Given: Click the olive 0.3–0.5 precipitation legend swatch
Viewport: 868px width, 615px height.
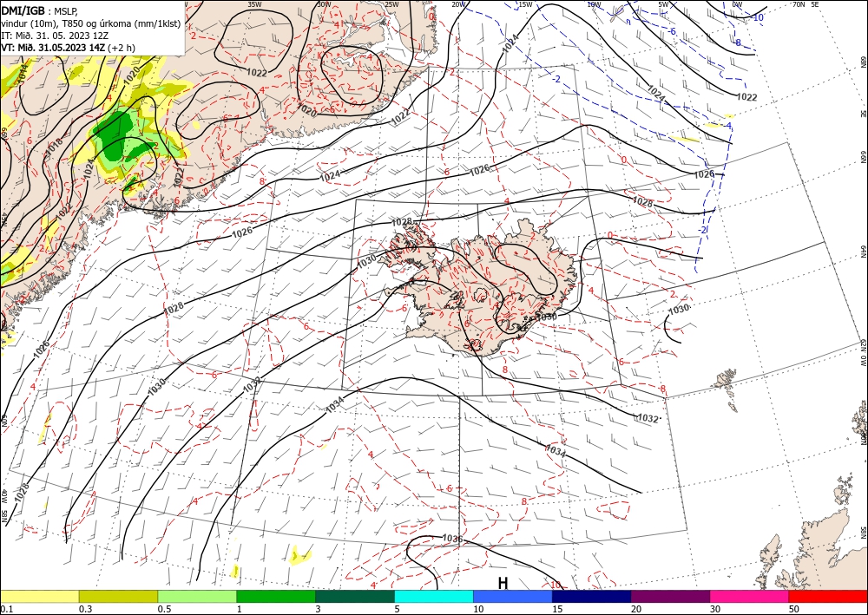Looking at the screenshot, I should (118, 596).
